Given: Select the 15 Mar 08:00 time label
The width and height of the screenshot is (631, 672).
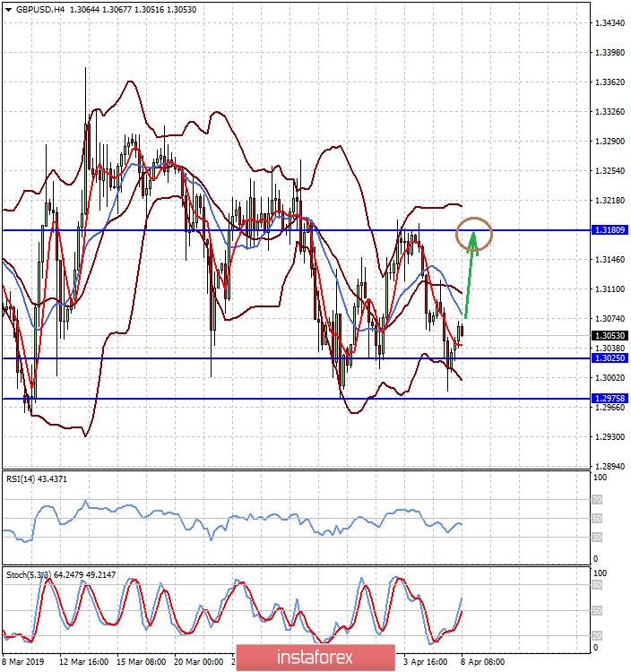Looking at the screenshot, I should (142, 662).
